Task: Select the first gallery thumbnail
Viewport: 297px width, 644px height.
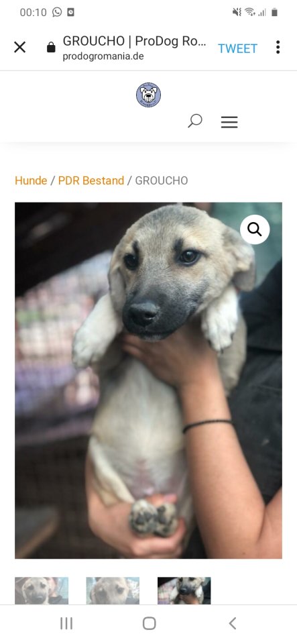Action: 42,590
